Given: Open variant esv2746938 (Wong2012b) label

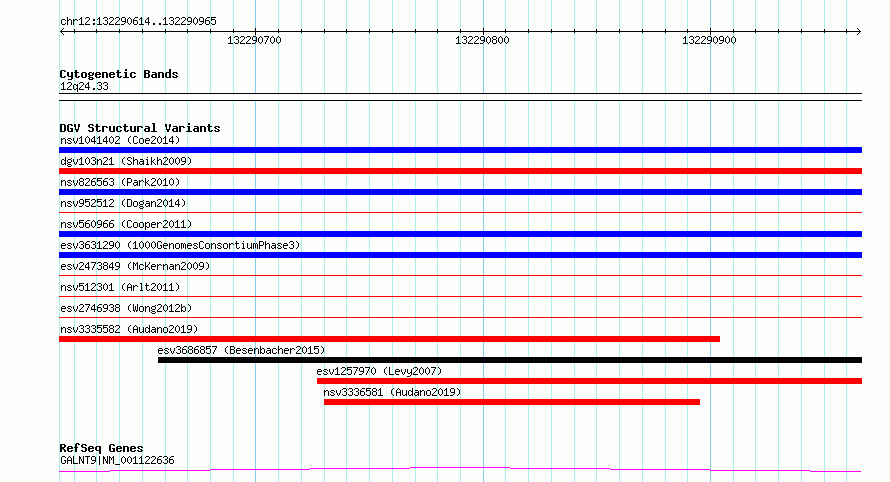Looking at the screenshot, I should tap(126, 308).
